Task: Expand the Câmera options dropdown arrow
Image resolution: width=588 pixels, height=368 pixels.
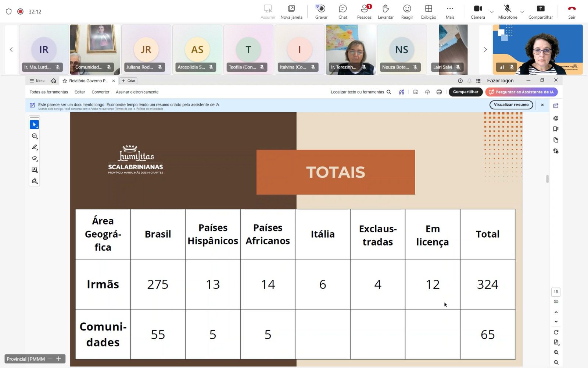Action: click(x=492, y=12)
